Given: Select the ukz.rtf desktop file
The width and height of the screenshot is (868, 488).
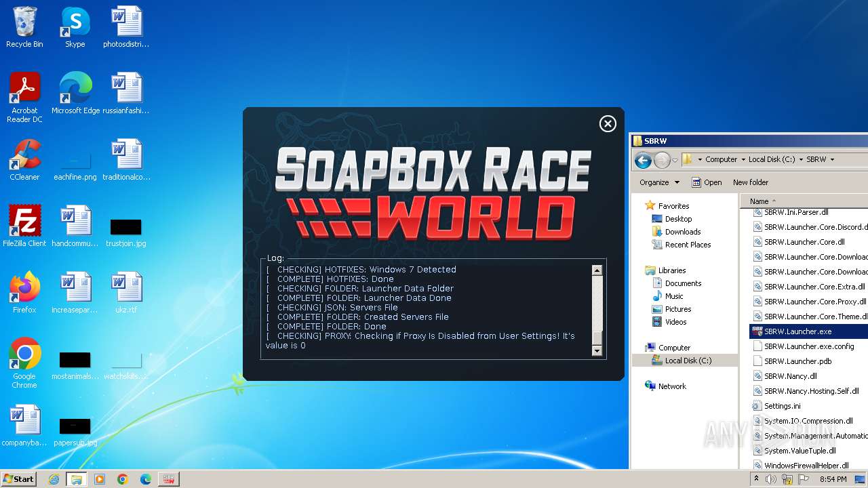Looking at the screenshot, I should pyautogui.click(x=126, y=293).
